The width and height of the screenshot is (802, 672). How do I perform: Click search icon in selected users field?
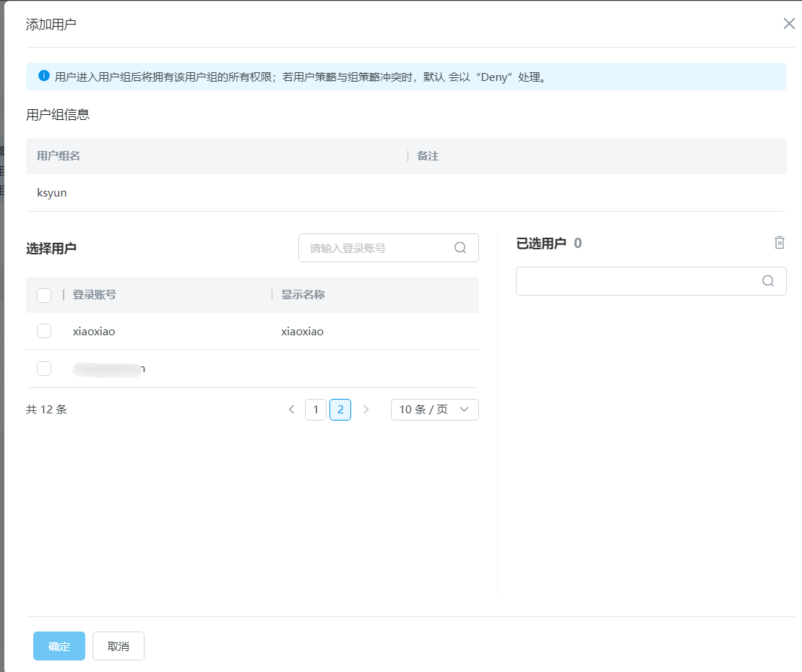pos(768,281)
